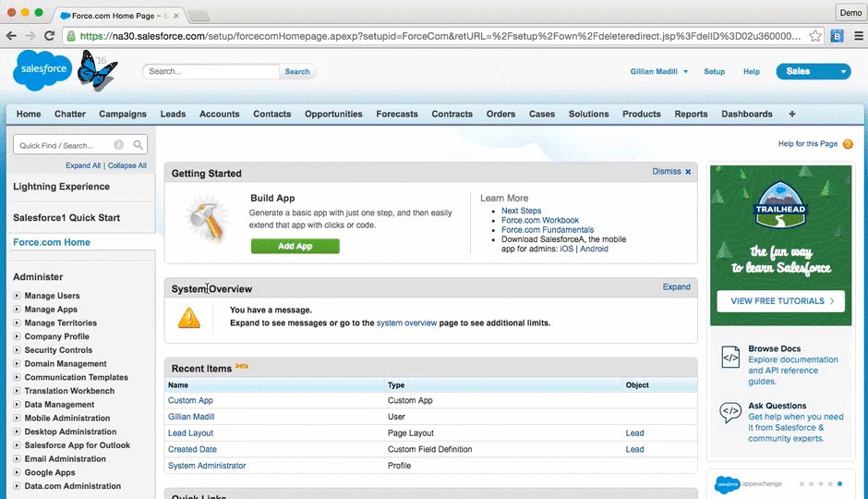Select the first AppExchange carousel dot

pyautogui.click(x=802, y=484)
